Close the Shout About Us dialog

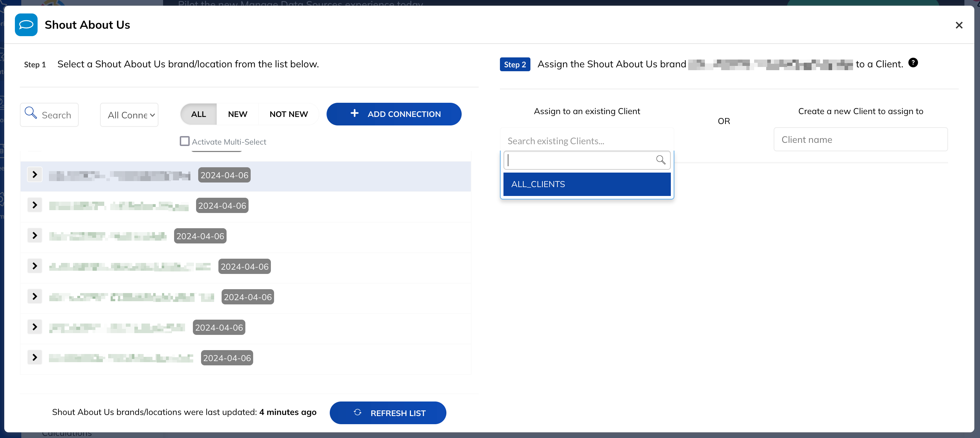click(959, 25)
